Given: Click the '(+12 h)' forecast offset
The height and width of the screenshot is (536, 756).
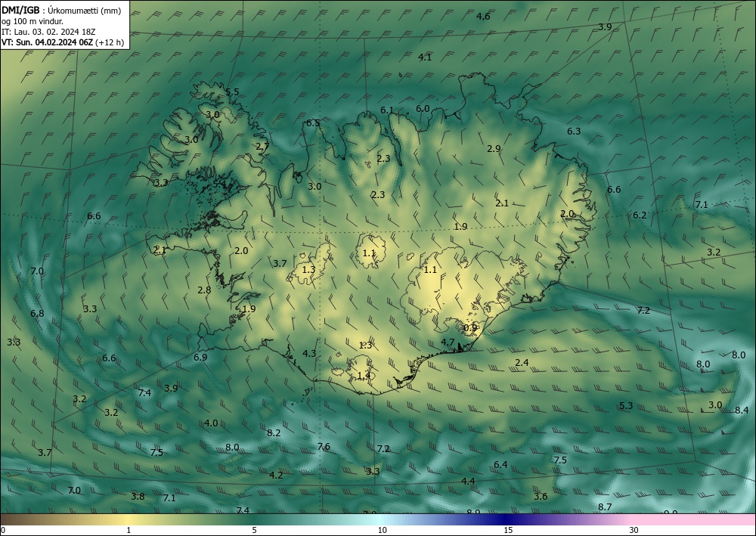Looking at the screenshot, I should [110, 42].
